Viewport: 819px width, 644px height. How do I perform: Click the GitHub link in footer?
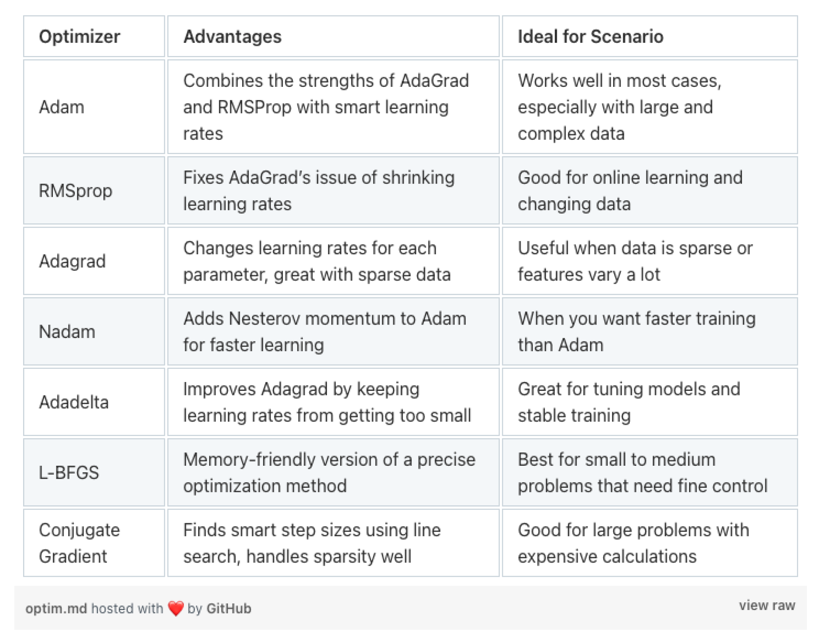229,609
